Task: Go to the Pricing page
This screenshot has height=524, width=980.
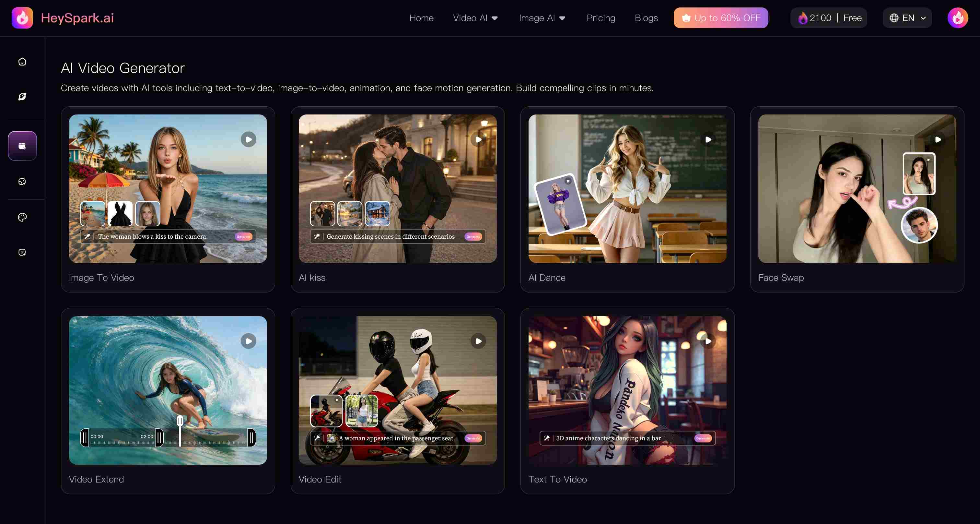Action: [601, 18]
